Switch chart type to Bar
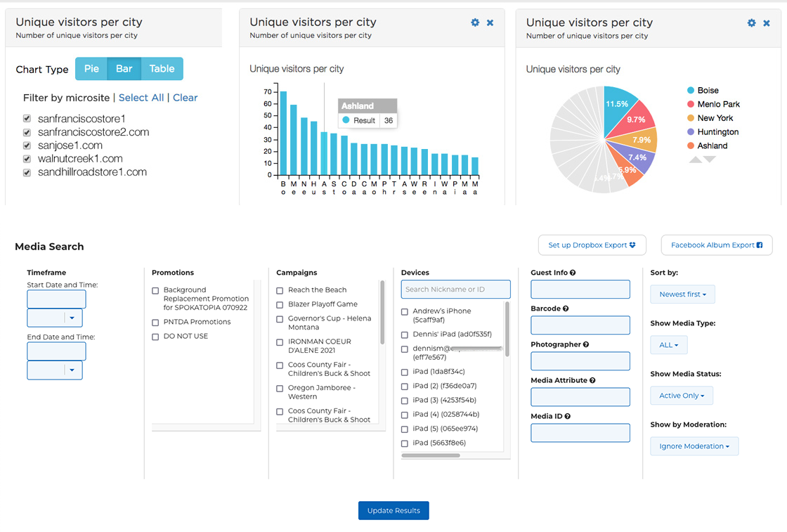Screen dimensions: 787x532 click(x=124, y=69)
